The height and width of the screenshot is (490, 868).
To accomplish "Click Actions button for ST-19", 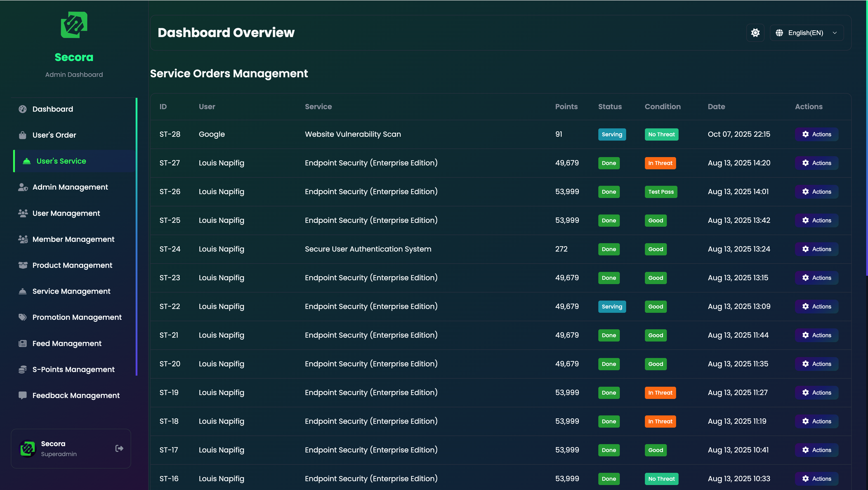I will pos(816,393).
